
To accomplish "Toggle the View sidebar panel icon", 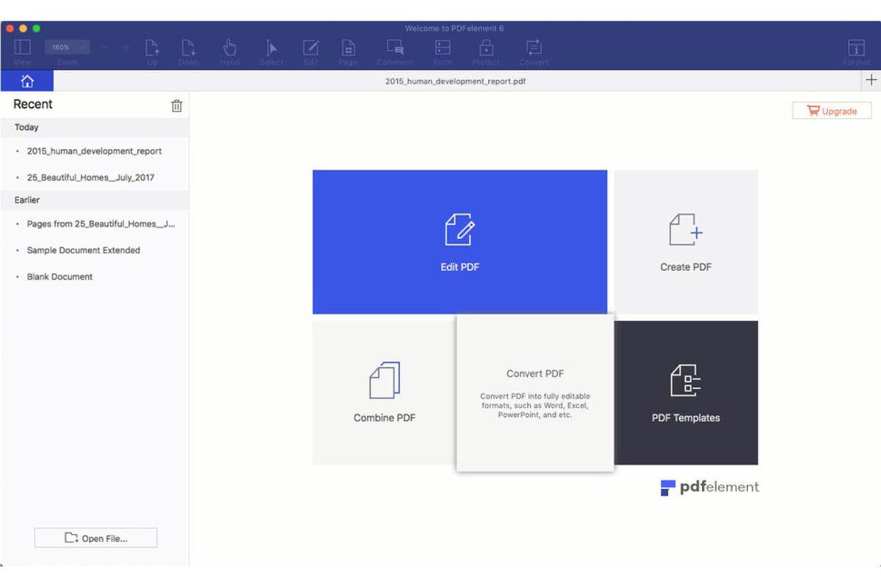I will (23, 48).
